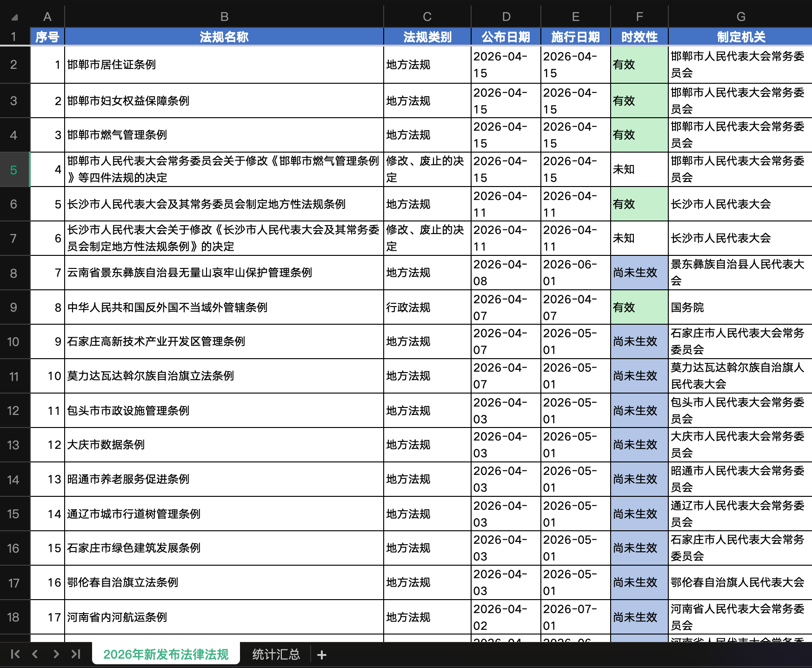Screen dimensions: 812x668
Task: Click the previous sheet arrow icon
Action: (x=35, y=654)
